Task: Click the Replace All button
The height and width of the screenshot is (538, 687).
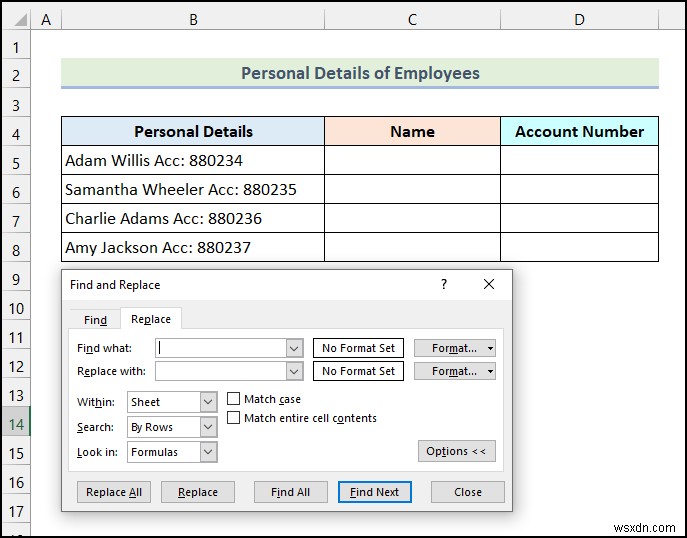Action: click(114, 492)
